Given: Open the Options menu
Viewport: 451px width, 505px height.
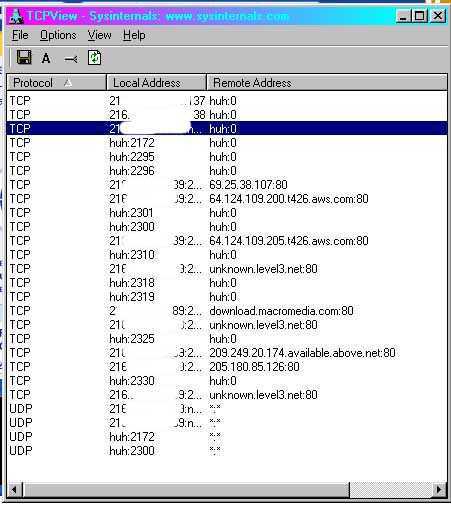Looking at the screenshot, I should tap(58, 35).
